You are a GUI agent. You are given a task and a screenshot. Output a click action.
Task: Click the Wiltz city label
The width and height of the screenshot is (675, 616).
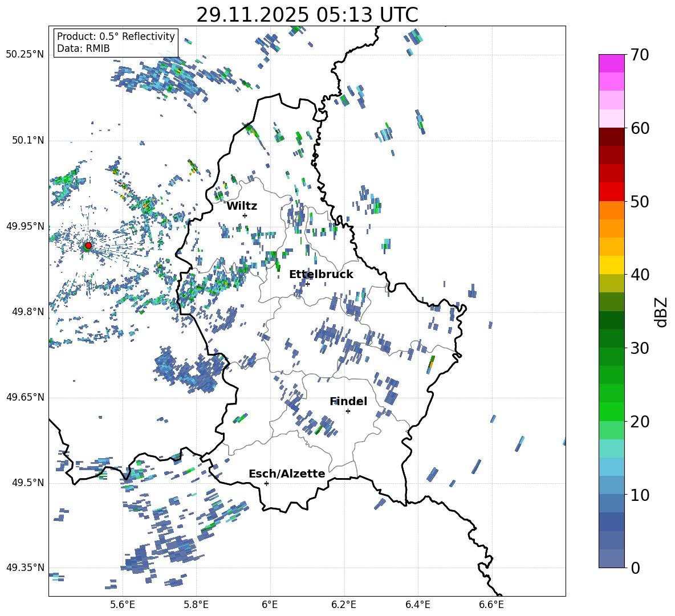(x=242, y=206)
